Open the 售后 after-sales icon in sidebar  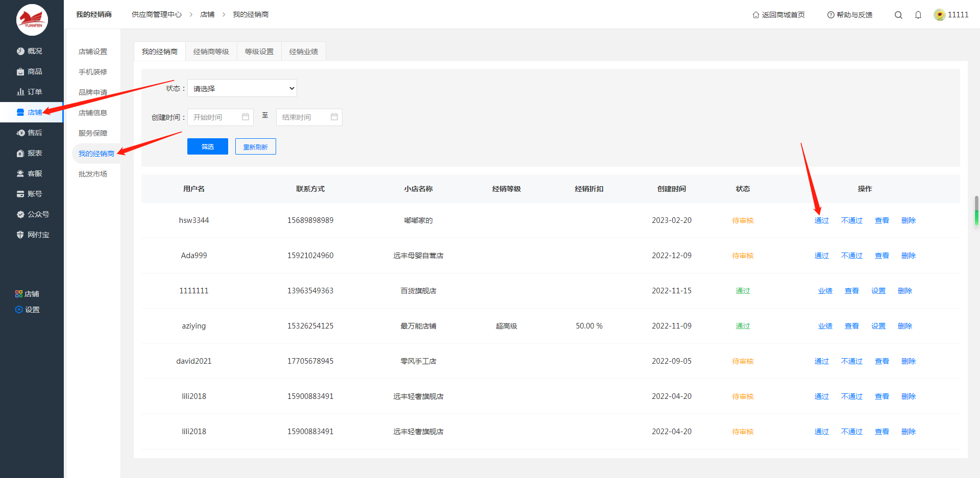pos(20,133)
